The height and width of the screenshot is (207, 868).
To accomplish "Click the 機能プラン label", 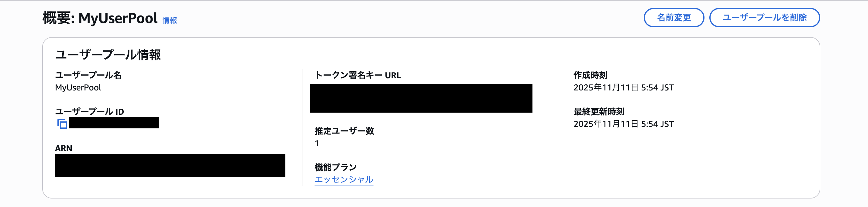I will (335, 167).
